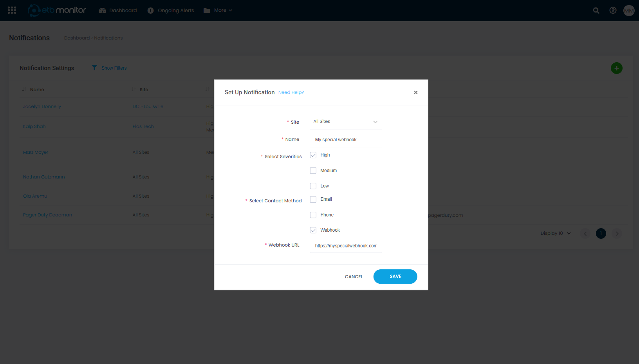Click the search magnifier icon
The width and height of the screenshot is (639, 364).
[x=596, y=11]
